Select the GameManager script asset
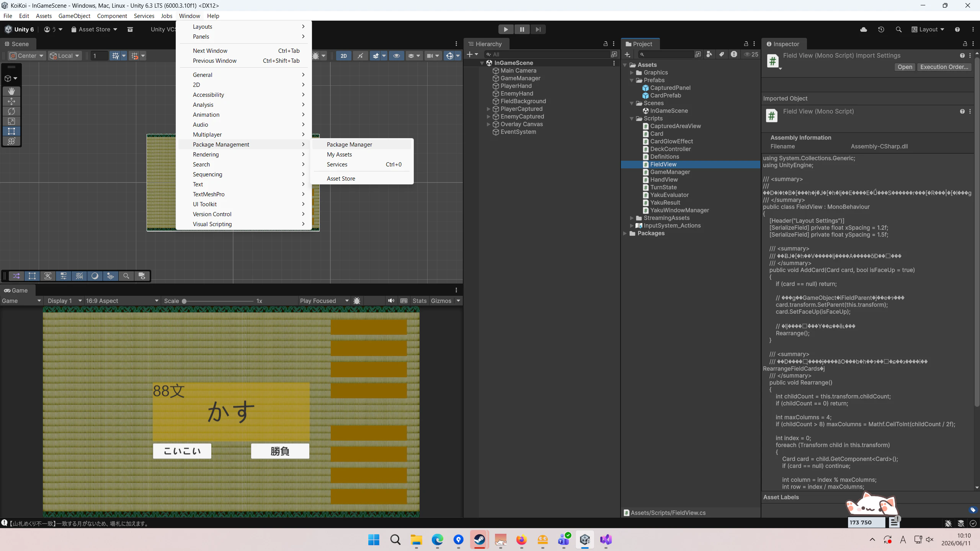 (670, 172)
